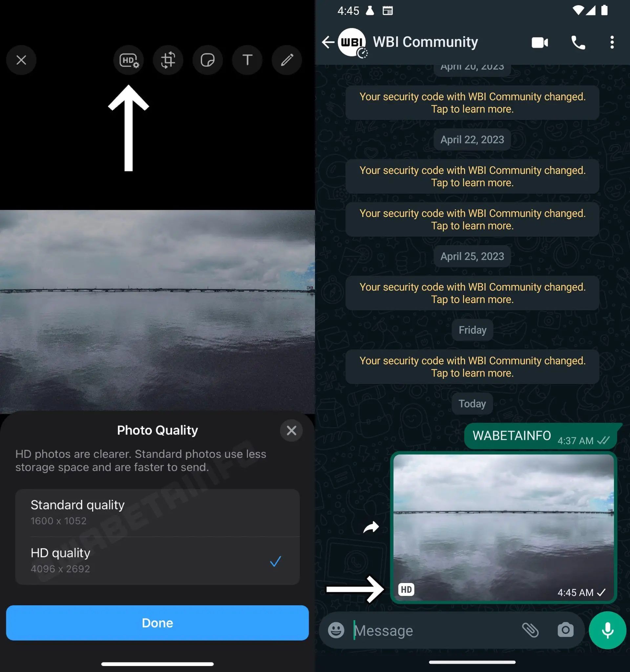
Task: Click Done to confirm photo quality
Action: (157, 622)
